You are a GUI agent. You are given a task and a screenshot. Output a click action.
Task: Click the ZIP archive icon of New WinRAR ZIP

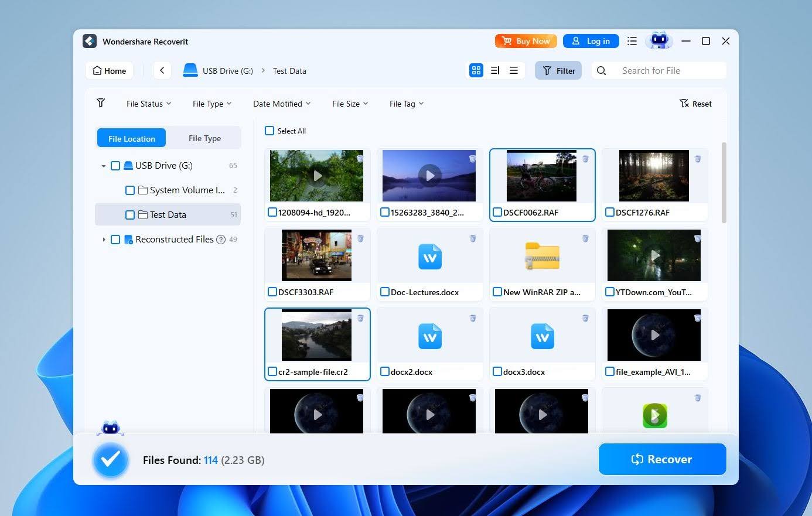pyautogui.click(x=543, y=256)
